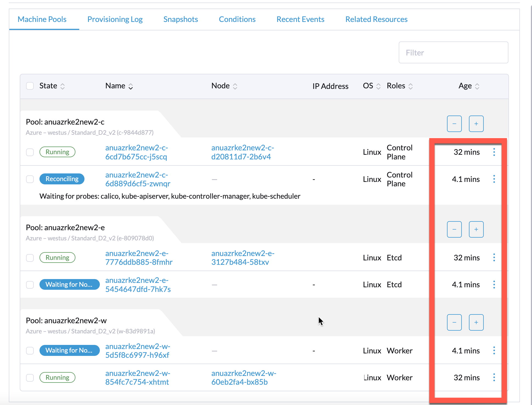Screen dimensions: 532x405
Task: Scale up the anuazrke2new2-c pool
Action: pyautogui.click(x=476, y=124)
